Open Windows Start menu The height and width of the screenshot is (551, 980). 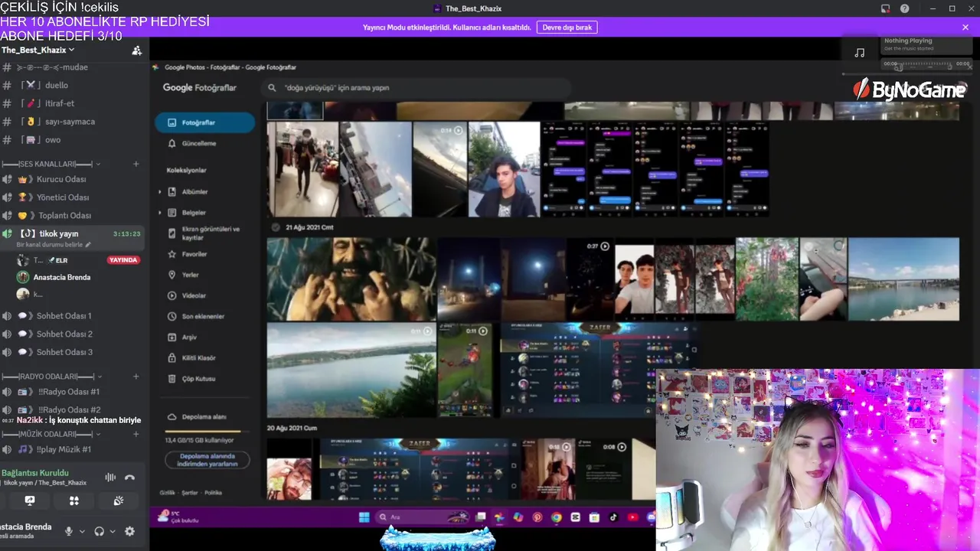[x=364, y=517]
